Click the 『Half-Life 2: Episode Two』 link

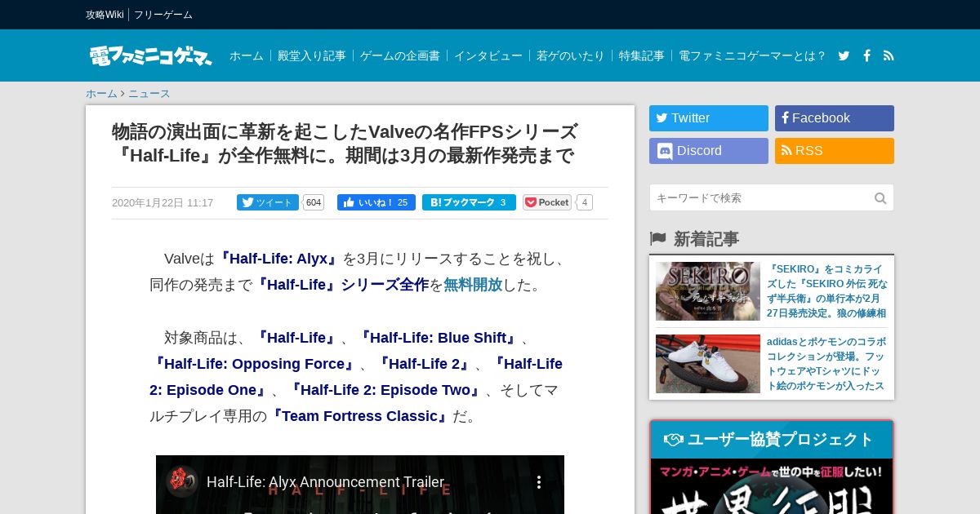coord(386,390)
